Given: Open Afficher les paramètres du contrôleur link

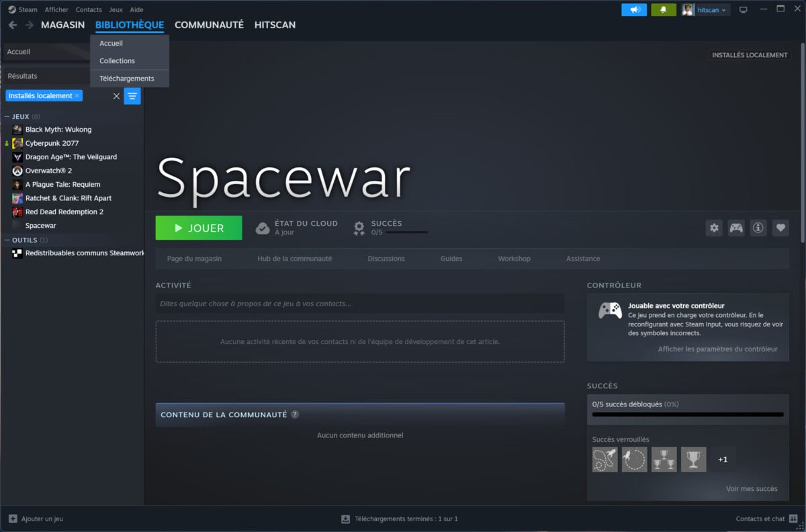Looking at the screenshot, I should coord(717,349).
